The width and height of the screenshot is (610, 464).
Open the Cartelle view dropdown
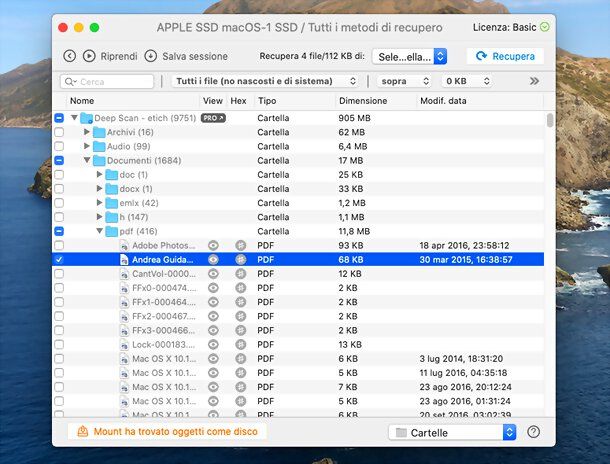coord(452,432)
